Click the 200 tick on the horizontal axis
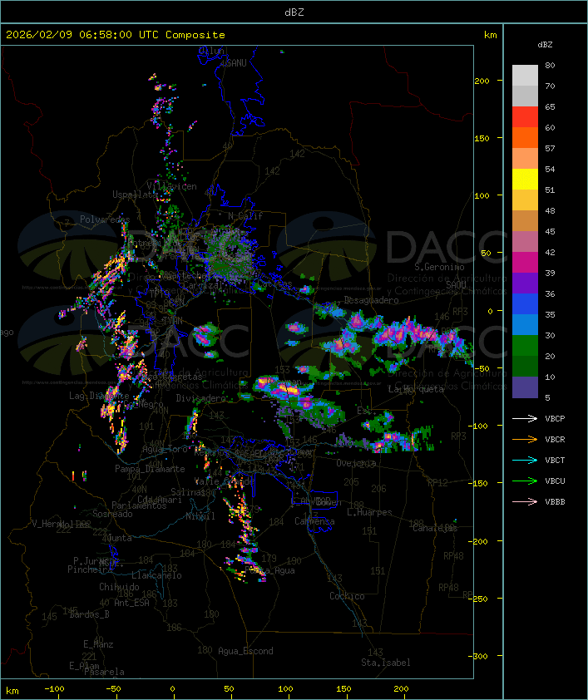Screen dimensions: 588x700 coord(401,689)
